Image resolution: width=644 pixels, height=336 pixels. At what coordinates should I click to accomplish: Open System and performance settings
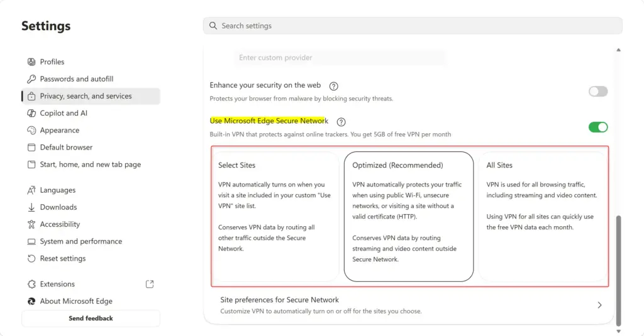[x=91, y=242]
